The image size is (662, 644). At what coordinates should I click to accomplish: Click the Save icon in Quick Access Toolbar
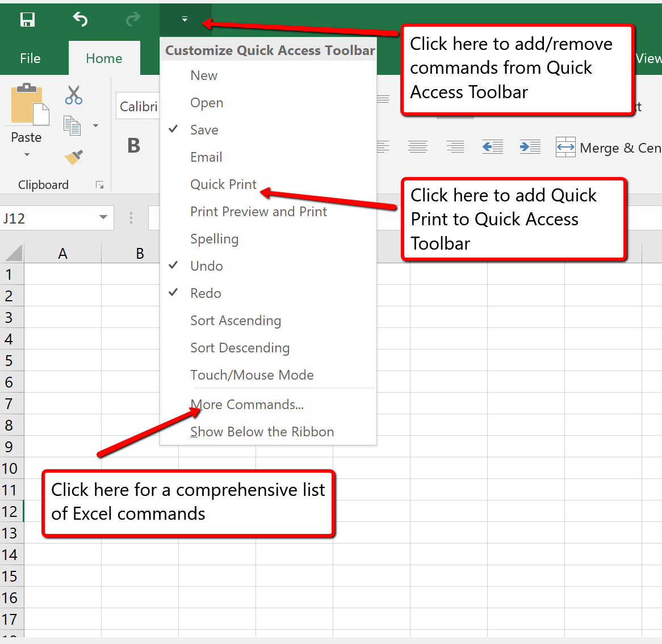[27, 19]
